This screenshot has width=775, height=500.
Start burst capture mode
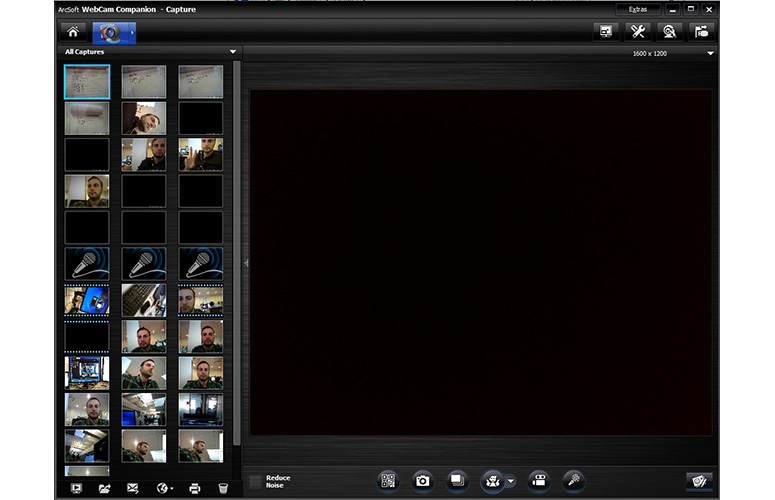(x=455, y=481)
